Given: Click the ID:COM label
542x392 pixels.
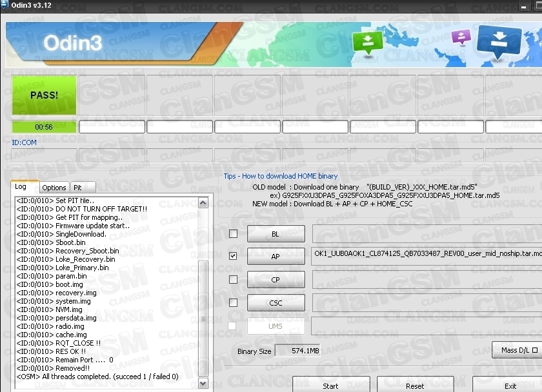Looking at the screenshot, I should pyautogui.click(x=24, y=142).
